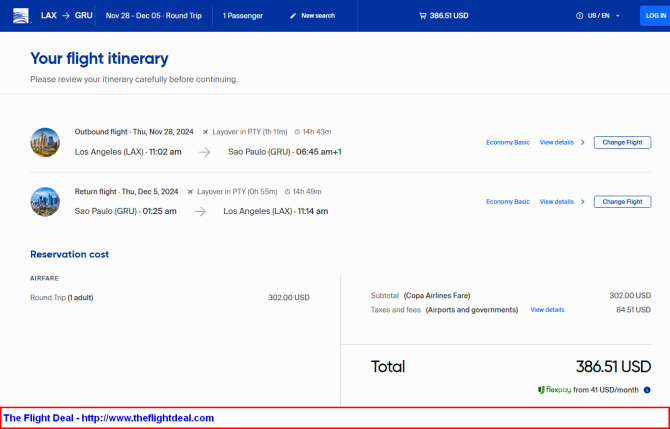Click the Copa Airlines logo
Viewport: 670px width, 429px height.
pos(21,16)
